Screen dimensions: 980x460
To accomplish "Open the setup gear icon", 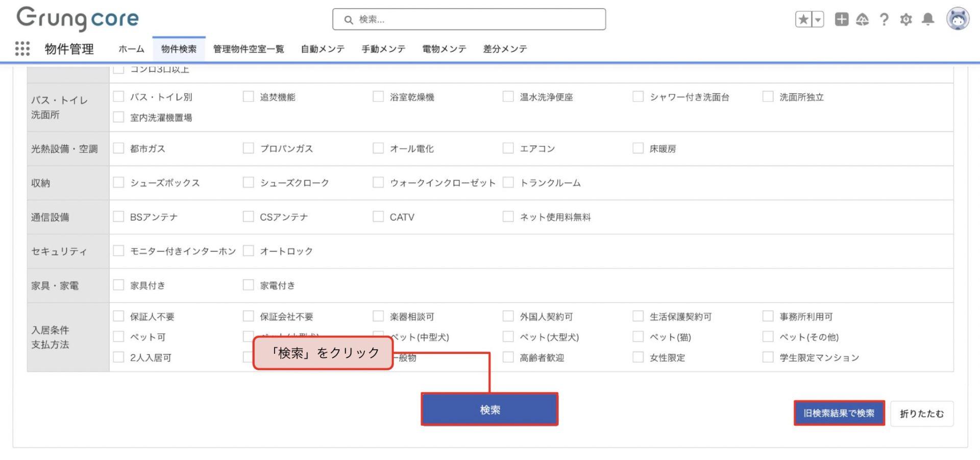I will pyautogui.click(x=906, y=19).
